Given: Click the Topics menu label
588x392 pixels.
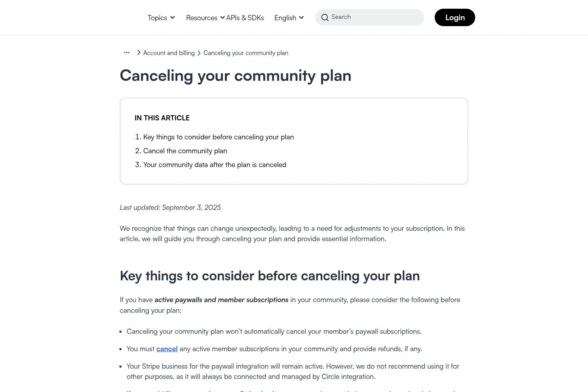Looking at the screenshot, I should [x=157, y=18].
